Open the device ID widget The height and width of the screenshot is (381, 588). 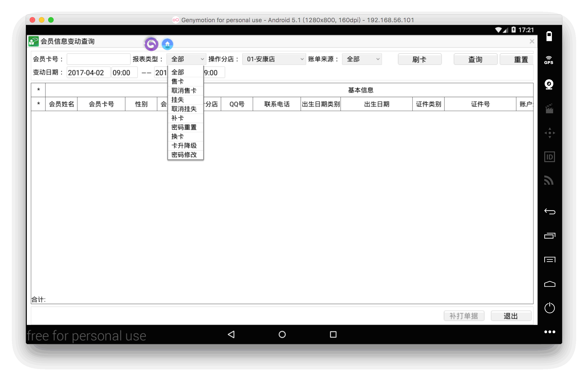coord(549,157)
